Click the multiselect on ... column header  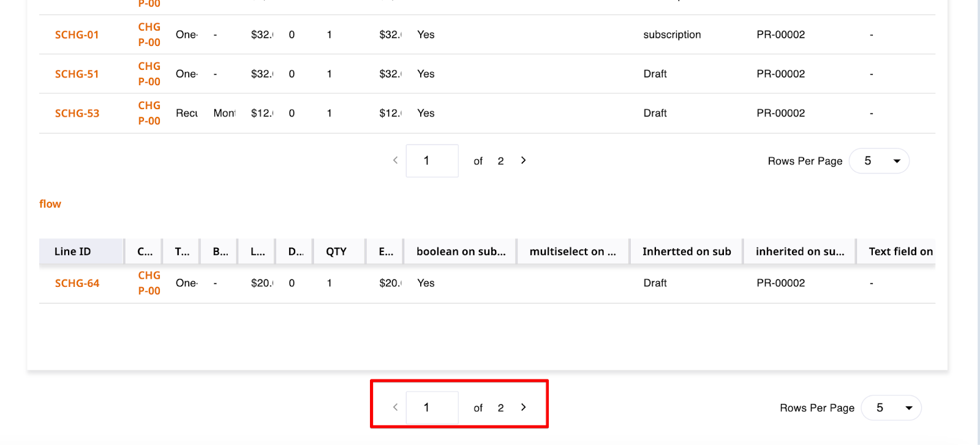coord(573,251)
